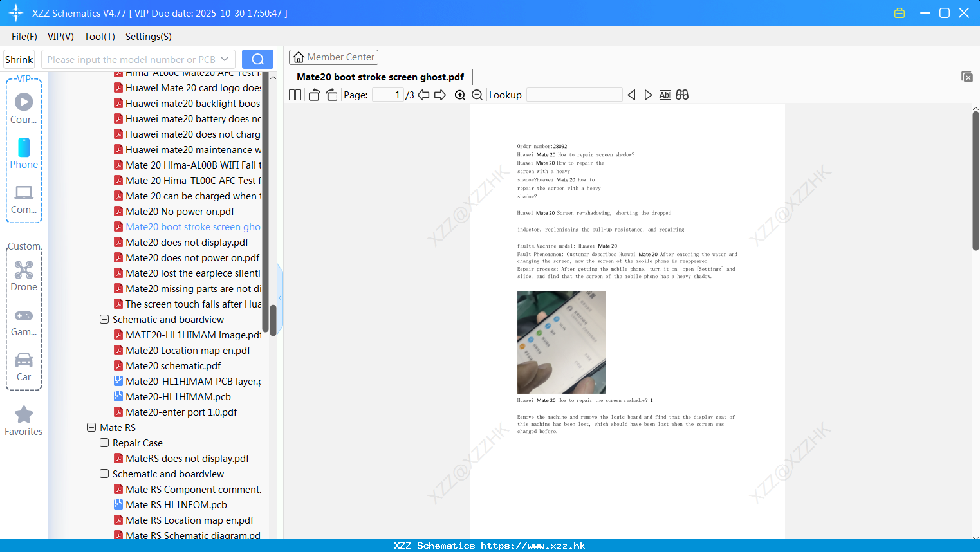Toggle whole-word match Abi icon
This screenshot has height=552, width=980.
tap(665, 95)
